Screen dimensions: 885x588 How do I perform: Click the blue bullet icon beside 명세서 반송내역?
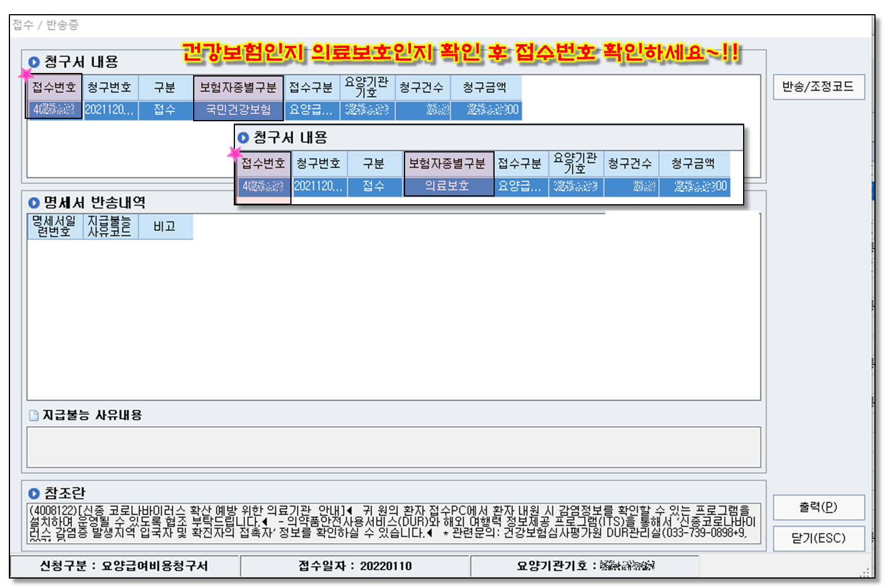[34, 203]
